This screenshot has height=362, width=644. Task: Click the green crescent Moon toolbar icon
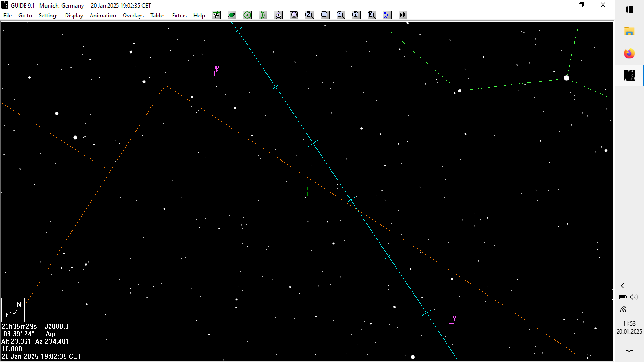point(263,15)
